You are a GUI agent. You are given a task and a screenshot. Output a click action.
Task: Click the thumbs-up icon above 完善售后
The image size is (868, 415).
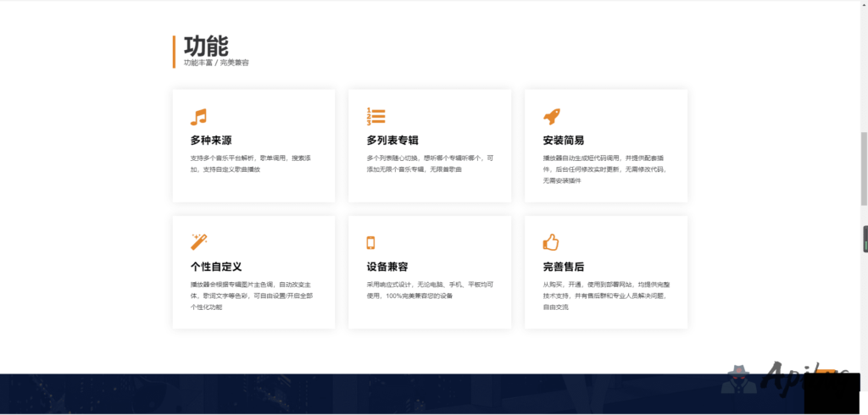coord(551,243)
